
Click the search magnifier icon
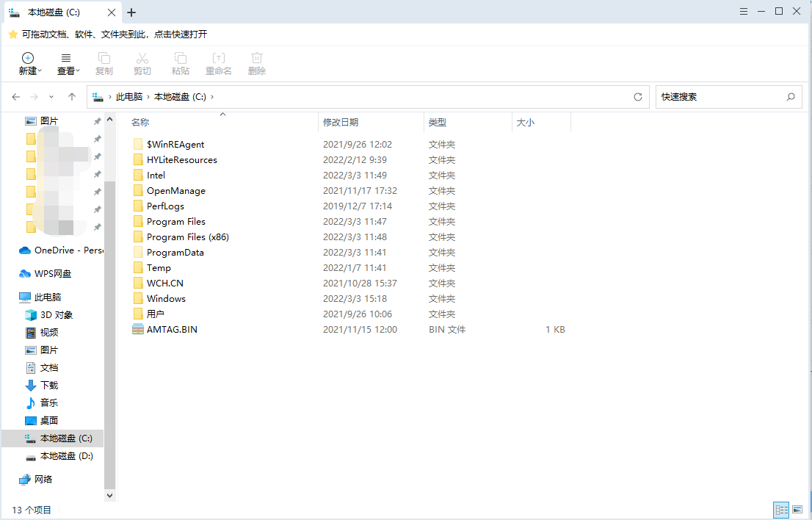coord(791,97)
